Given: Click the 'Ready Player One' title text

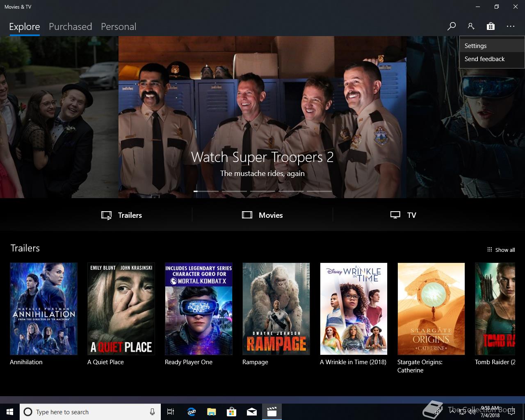Looking at the screenshot, I should point(189,362).
